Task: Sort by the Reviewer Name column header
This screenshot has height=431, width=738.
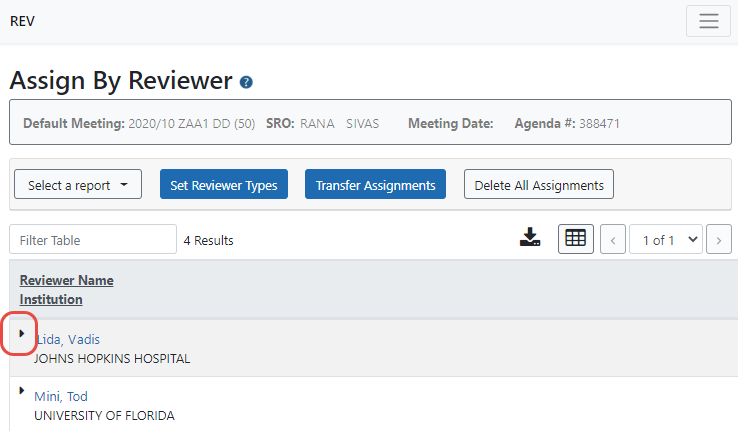Action: (66, 280)
